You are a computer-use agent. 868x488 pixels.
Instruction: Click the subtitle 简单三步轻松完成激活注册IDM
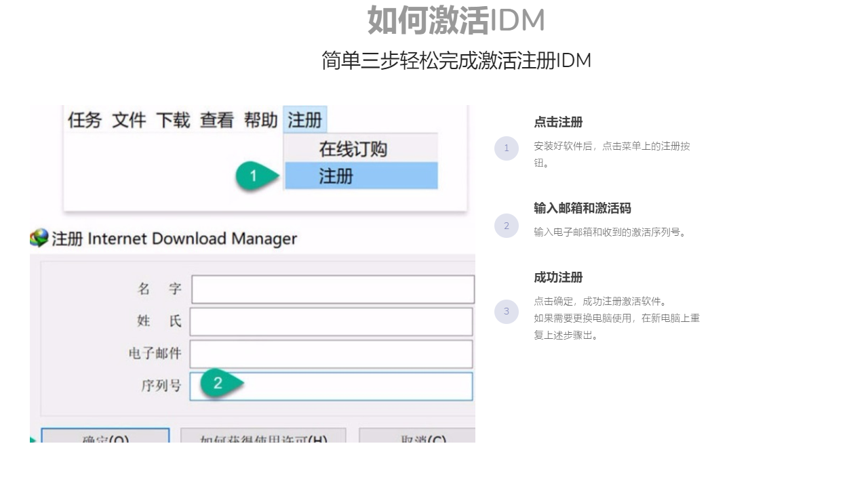(456, 60)
